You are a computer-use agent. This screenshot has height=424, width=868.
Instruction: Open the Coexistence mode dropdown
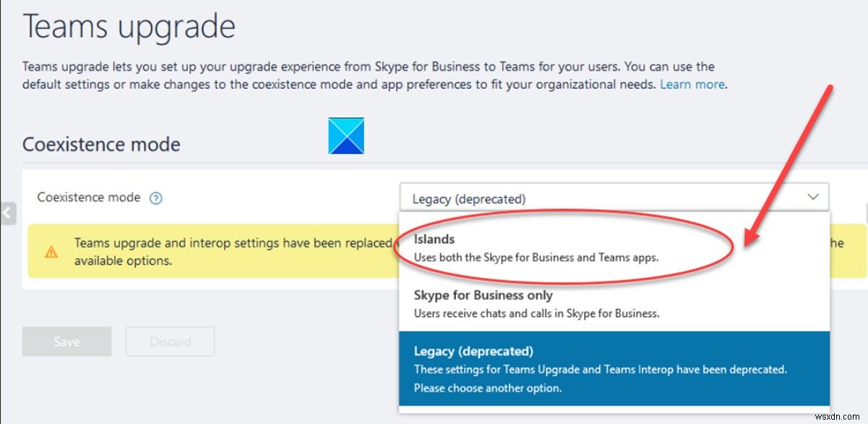pos(611,197)
